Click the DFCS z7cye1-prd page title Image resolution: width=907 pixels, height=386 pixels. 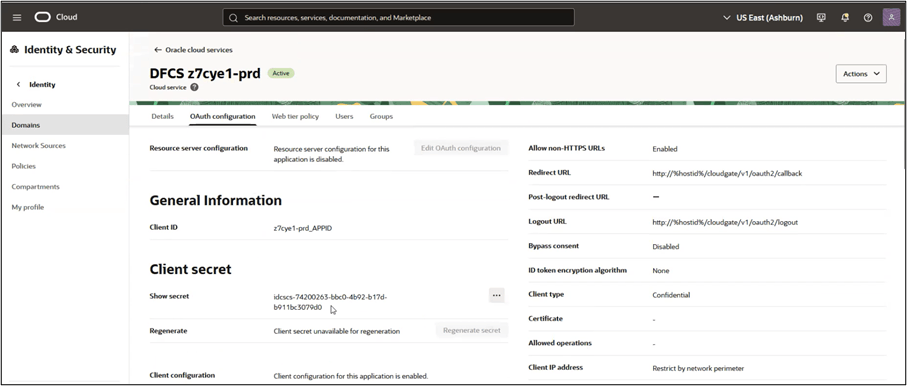tap(205, 73)
